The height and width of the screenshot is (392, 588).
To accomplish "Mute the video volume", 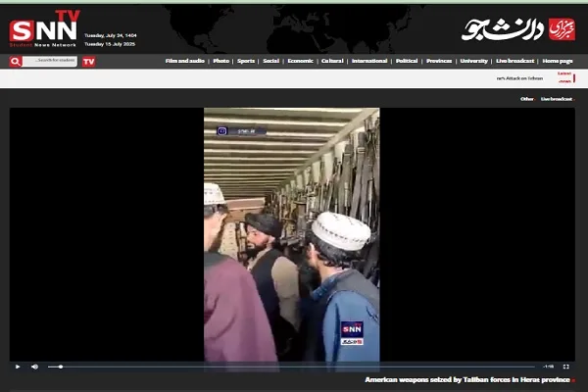I will pos(34,367).
